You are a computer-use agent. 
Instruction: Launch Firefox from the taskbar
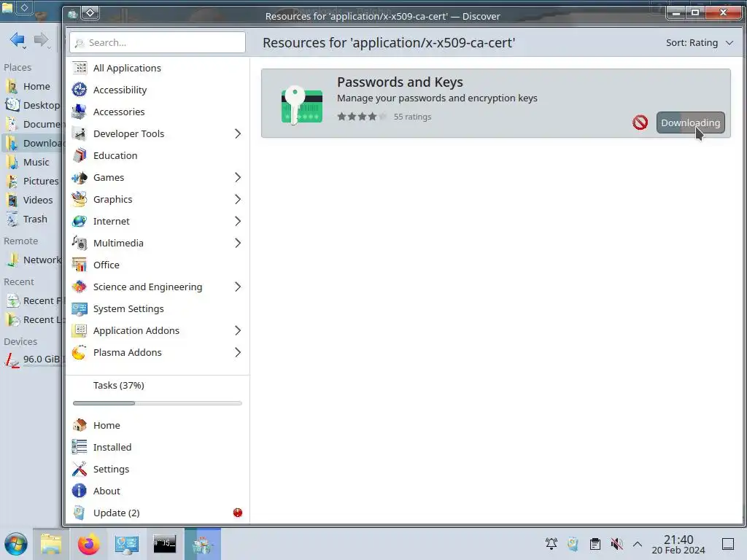88,544
